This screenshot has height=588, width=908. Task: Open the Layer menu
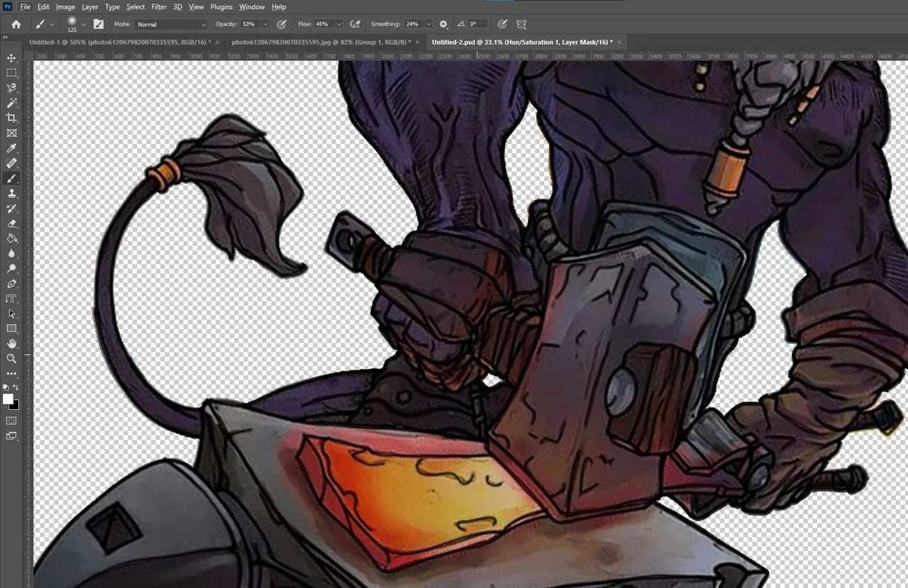click(x=90, y=6)
